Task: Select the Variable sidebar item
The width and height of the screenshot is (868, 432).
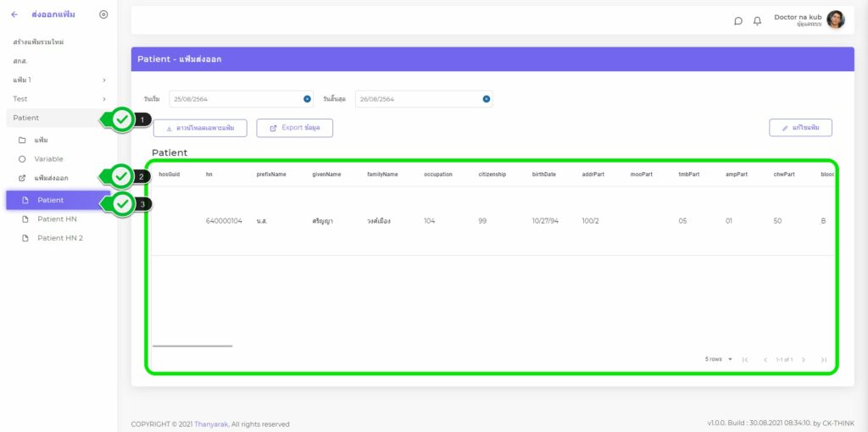Action: 48,158
